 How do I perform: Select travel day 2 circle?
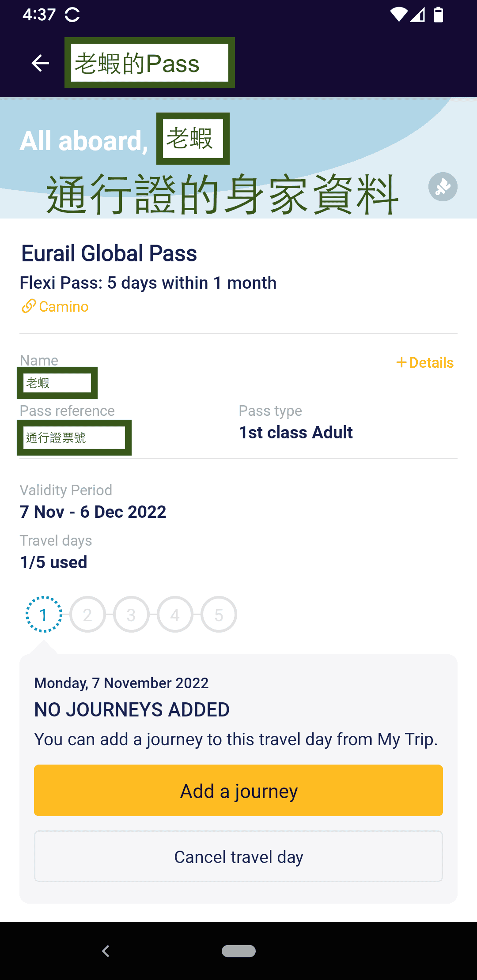coord(87,614)
